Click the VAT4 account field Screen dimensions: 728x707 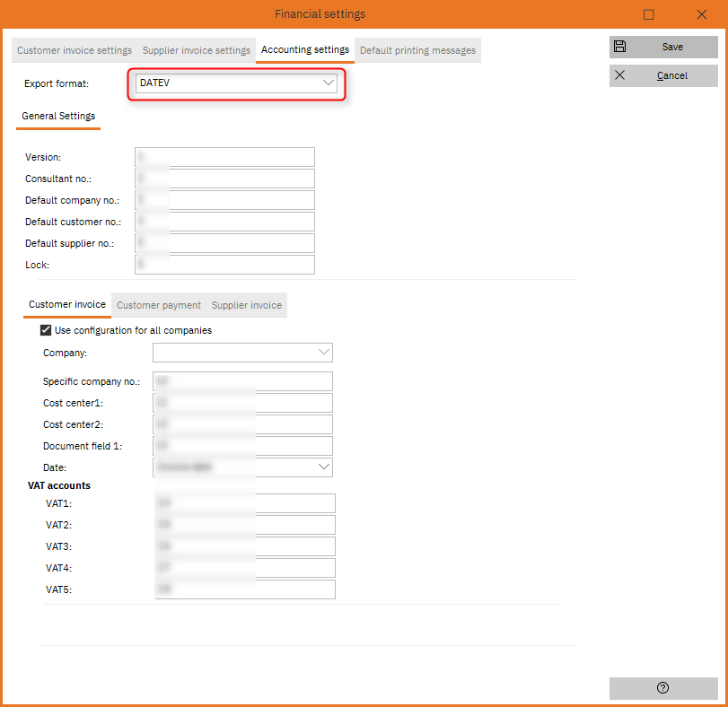(x=245, y=568)
